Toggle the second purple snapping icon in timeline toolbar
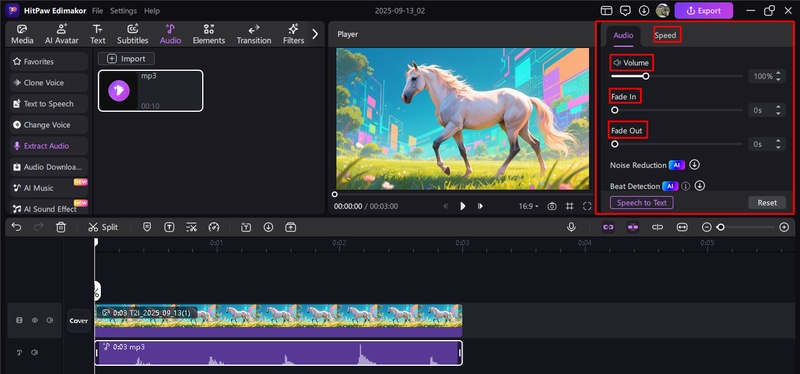The height and width of the screenshot is (374, 800). pyautogui.click(x=633, y=227)
